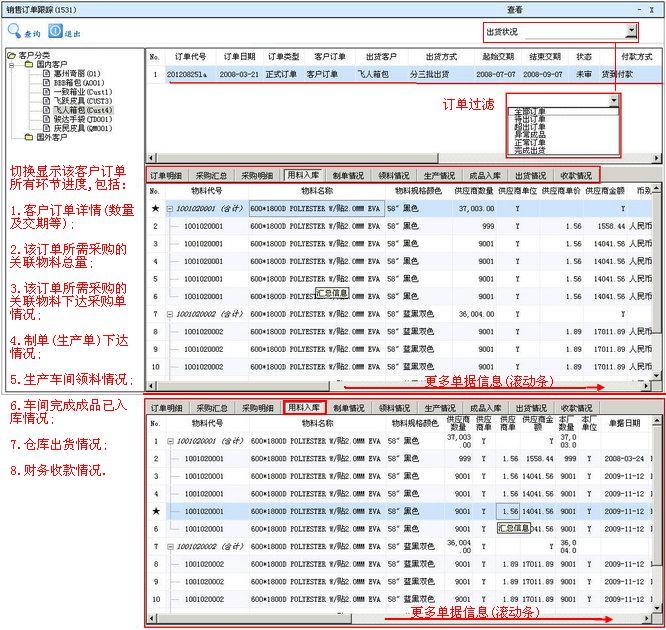The image size is (666, 630).
Task: Click quantity 36,004.00 in upper grid
Action: tap(477, 314)
